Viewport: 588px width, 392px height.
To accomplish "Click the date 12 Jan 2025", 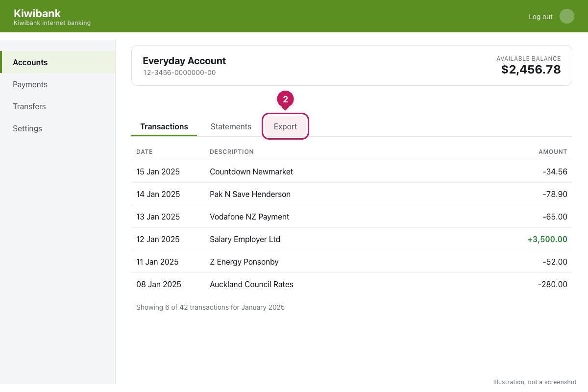I will point(158,239).
